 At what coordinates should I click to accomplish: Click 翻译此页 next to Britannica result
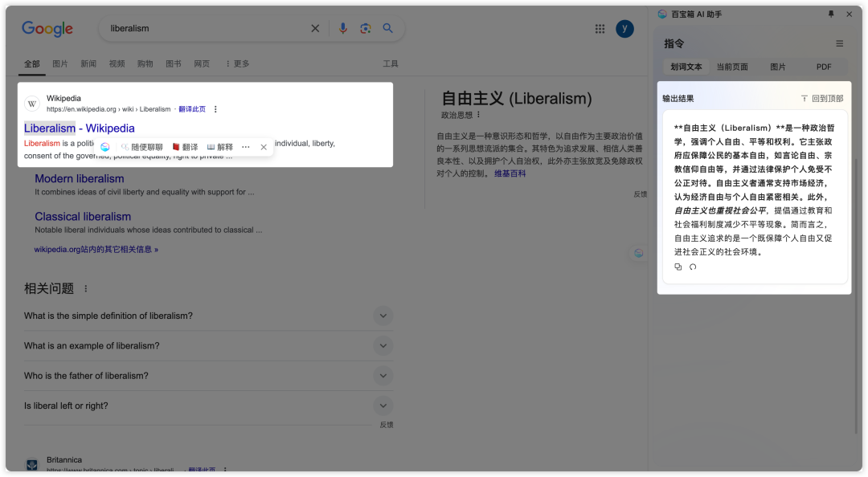tap(202, 470)
